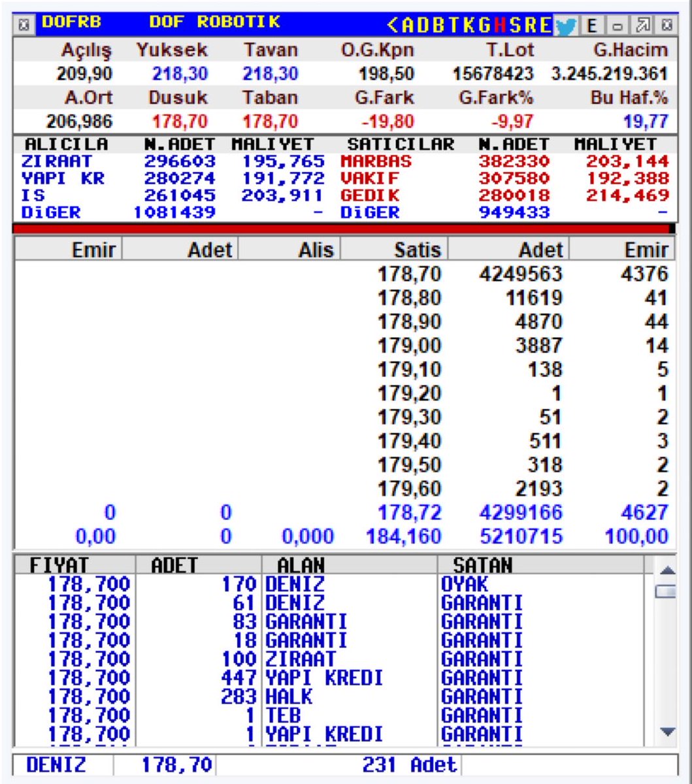Click the A.Ort value 206,986

(79, 122)
